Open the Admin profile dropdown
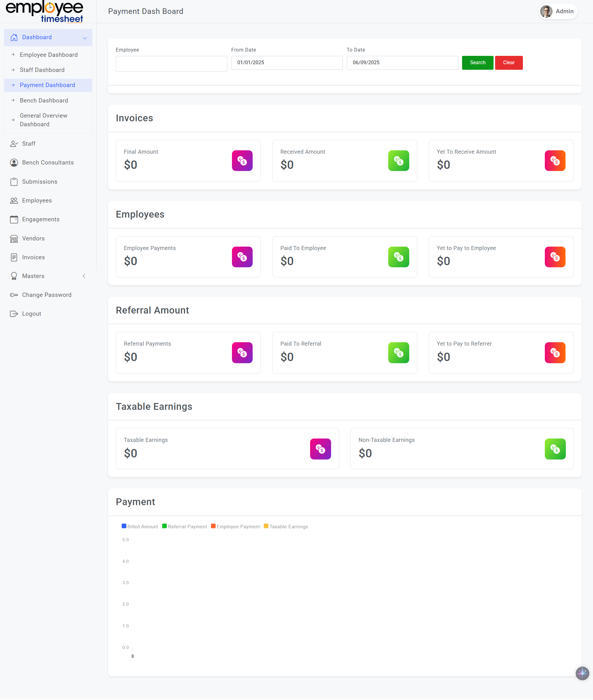 click(x=558, y=11)
